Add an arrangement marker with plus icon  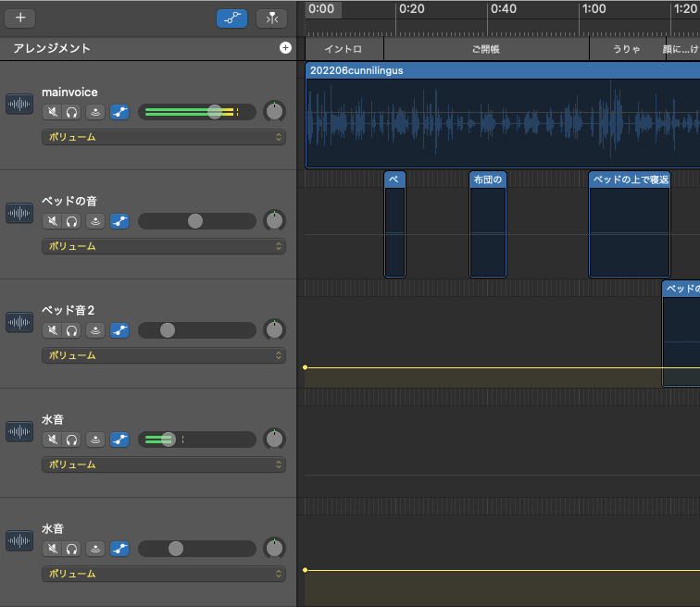(x=285, y=48)
